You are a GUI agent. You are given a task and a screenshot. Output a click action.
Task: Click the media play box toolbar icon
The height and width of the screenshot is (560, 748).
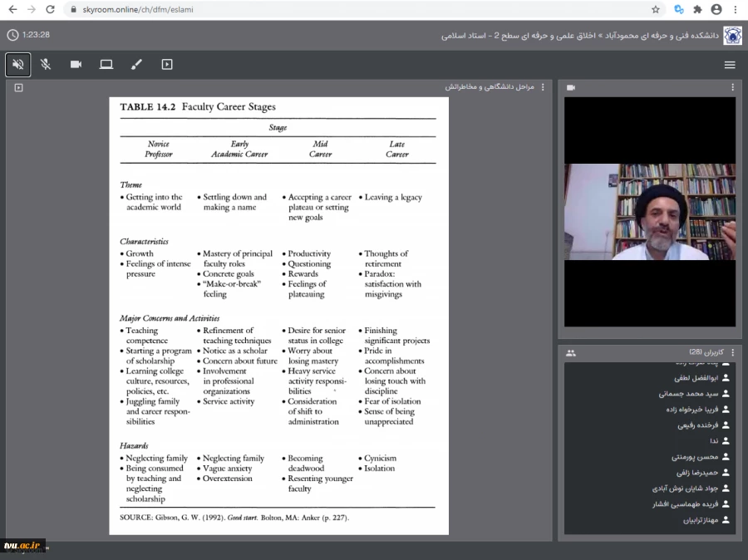click(167, 64)
